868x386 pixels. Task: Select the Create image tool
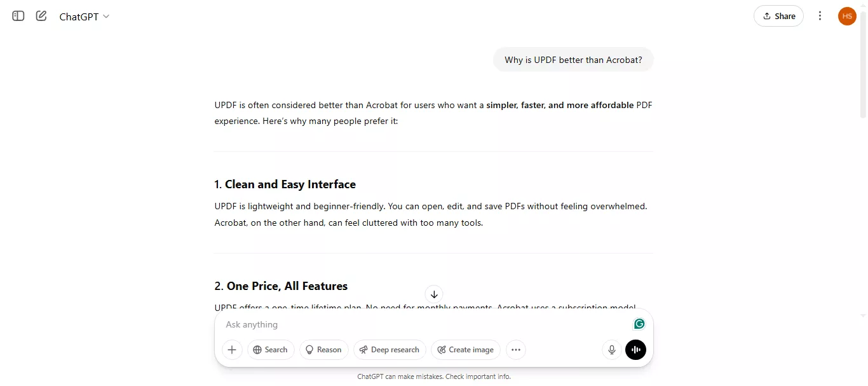tap(466, 350)
